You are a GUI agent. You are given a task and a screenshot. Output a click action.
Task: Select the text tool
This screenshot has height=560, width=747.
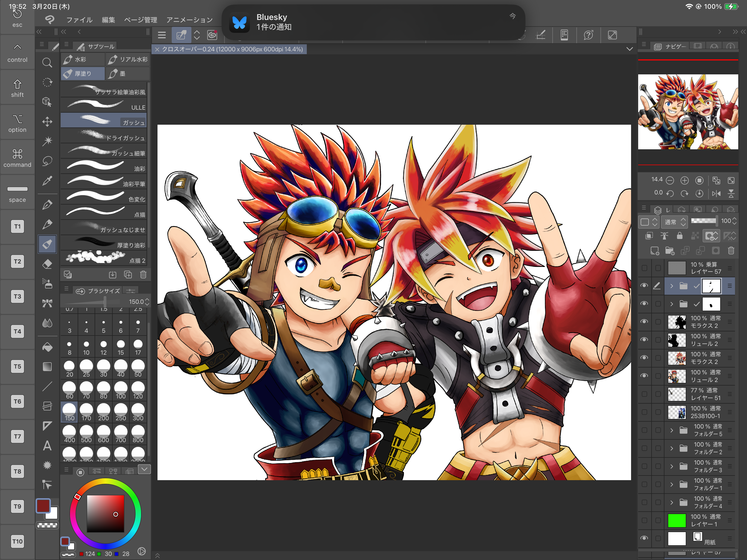[47, 446]
